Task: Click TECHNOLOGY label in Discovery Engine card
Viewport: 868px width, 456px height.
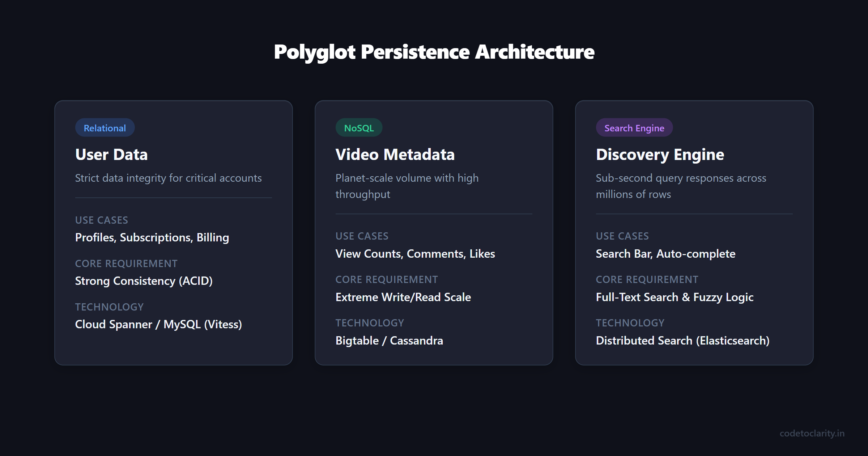Action: coord(630,323)
